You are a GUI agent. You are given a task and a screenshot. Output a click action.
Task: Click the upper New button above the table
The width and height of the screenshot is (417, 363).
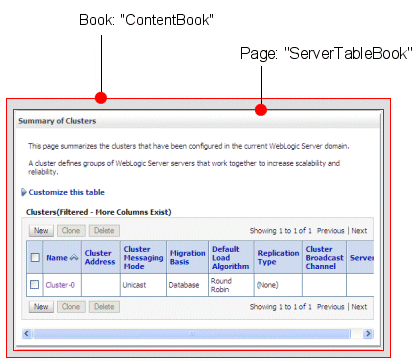pos(41,231)
